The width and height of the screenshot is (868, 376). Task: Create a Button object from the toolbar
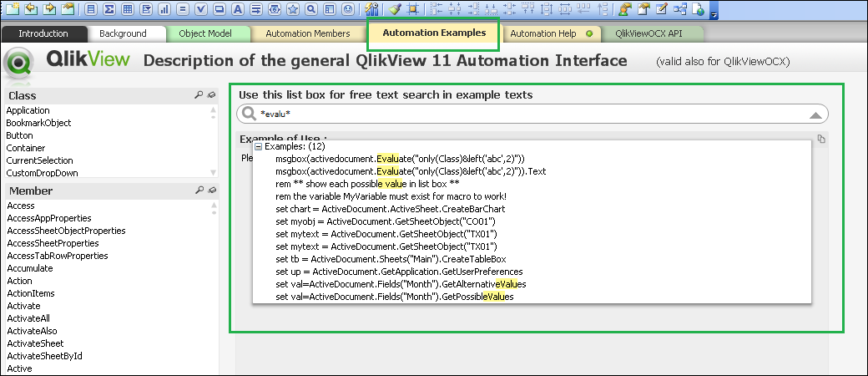[x=220, y=9]
